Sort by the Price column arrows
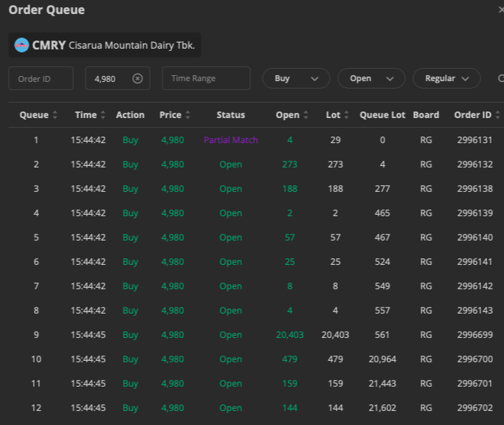 (187, 115)
